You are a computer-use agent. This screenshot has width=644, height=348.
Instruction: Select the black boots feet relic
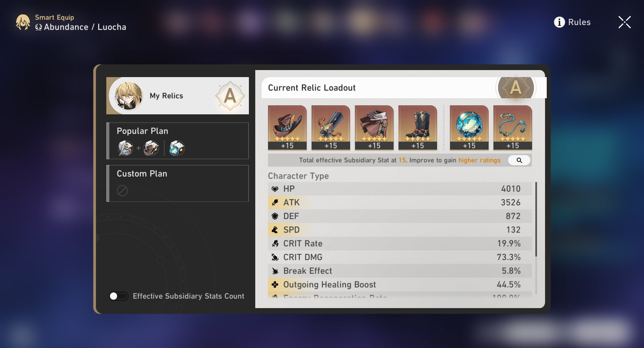pos(418,127)
